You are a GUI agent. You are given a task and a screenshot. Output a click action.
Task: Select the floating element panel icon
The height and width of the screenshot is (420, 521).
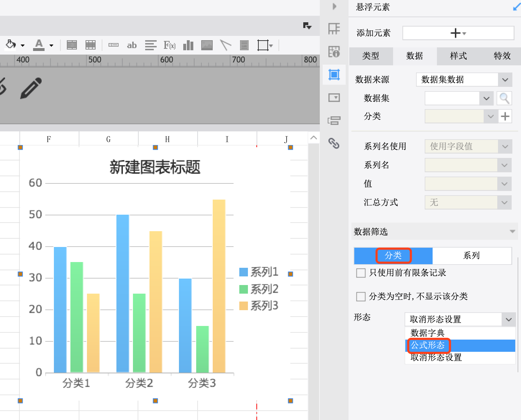click(x=334, y=75)
